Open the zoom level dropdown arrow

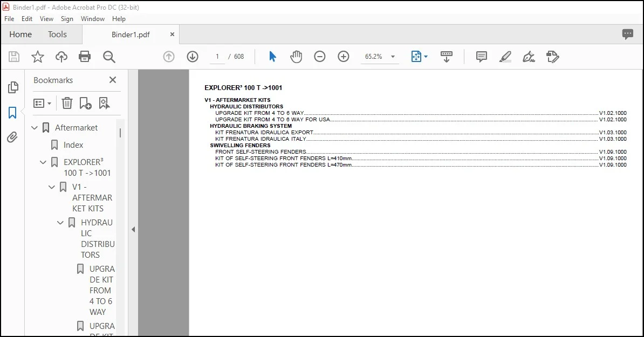393,57
